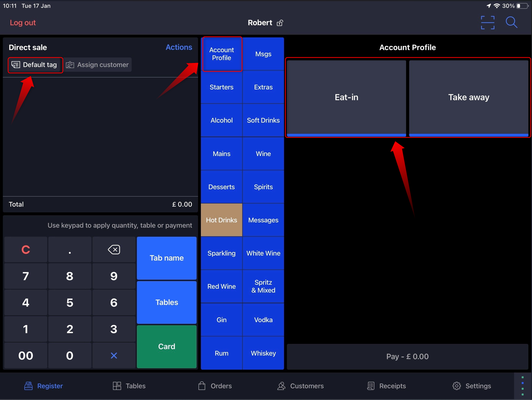Select the Hot Drinks category
Screen dimensions: 532x400
click(221, 220)
